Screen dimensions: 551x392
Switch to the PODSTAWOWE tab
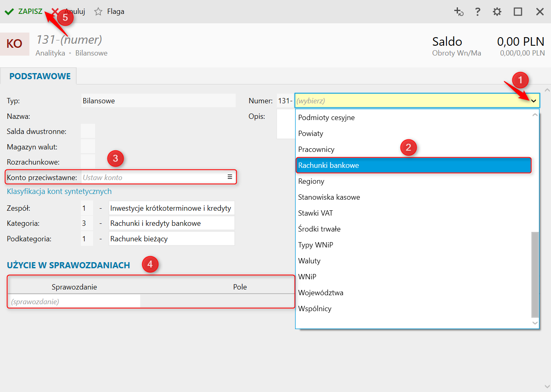(40, 76)
